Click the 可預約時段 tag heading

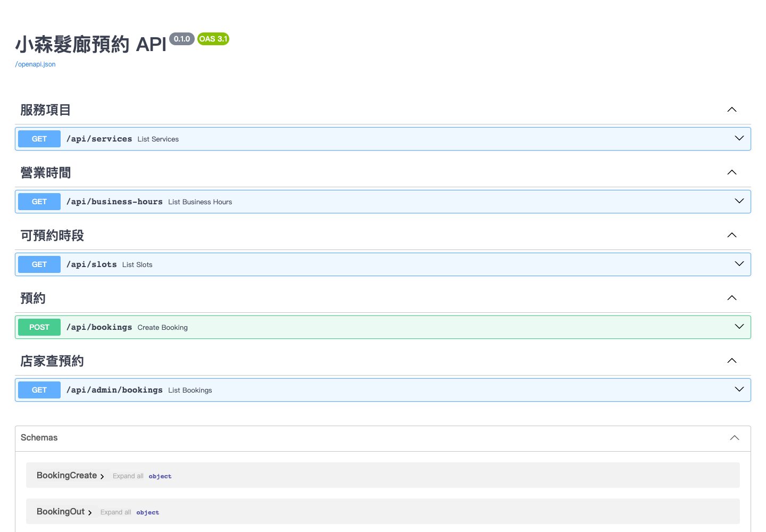coord(52,236)
